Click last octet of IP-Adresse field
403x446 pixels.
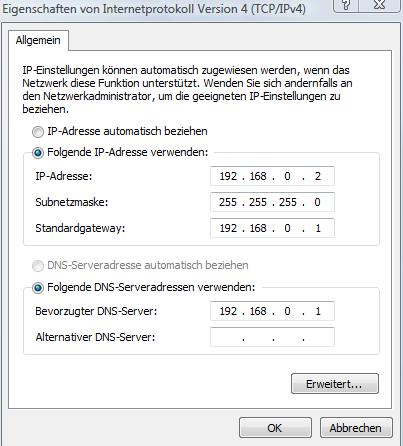[318, 176]
